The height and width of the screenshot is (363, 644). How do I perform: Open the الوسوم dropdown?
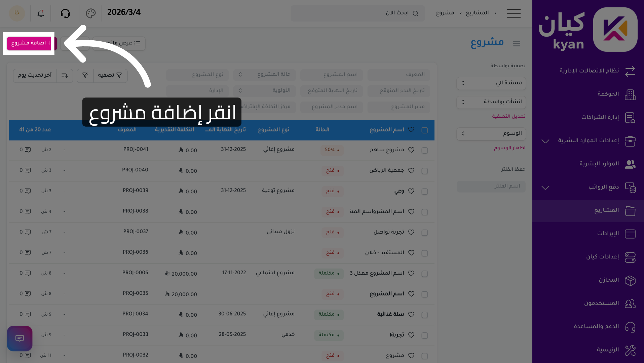(x=491, y=134)
